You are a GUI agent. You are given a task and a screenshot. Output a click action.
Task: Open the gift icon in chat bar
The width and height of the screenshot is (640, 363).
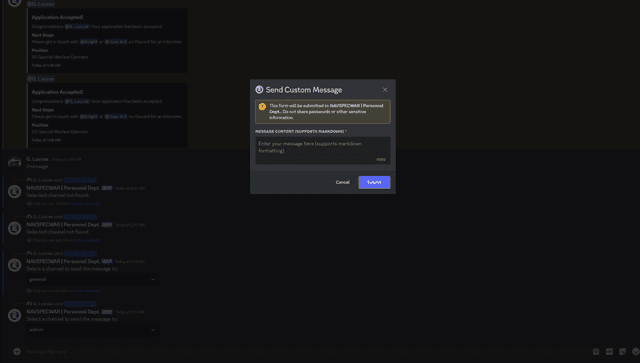click(x=596, y=351)
